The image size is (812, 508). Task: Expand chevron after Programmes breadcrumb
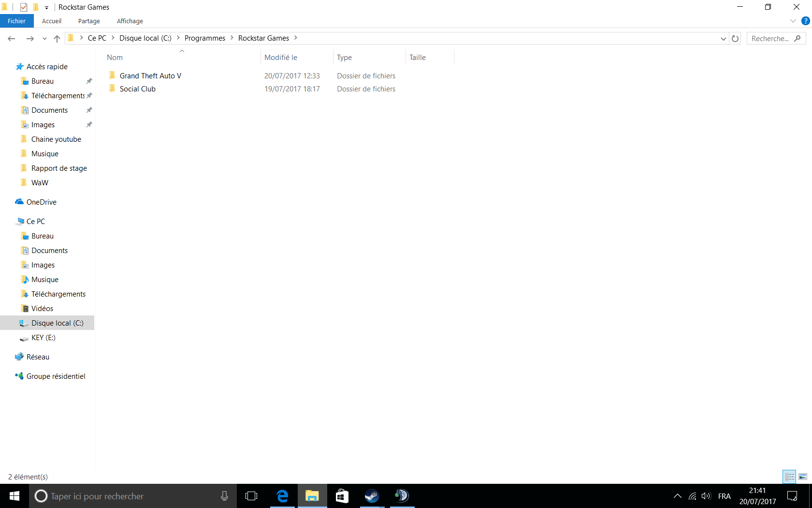[232, 38]
